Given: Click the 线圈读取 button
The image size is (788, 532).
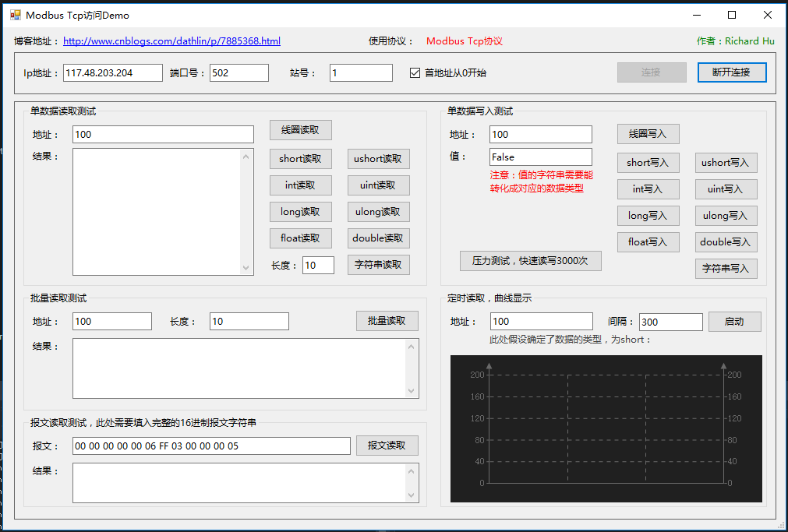Looking at the screenshot, I should pyautogui.click(x=301, y=130).
